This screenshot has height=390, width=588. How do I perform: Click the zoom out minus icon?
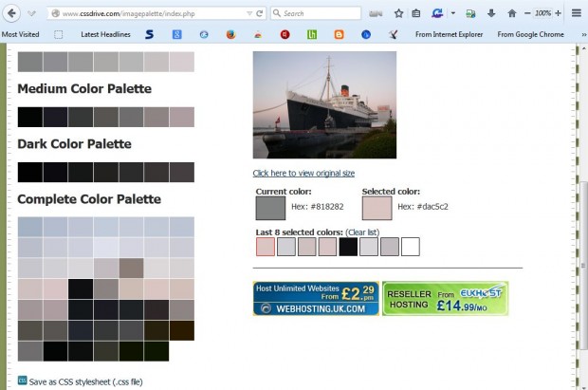pos(527,13)
